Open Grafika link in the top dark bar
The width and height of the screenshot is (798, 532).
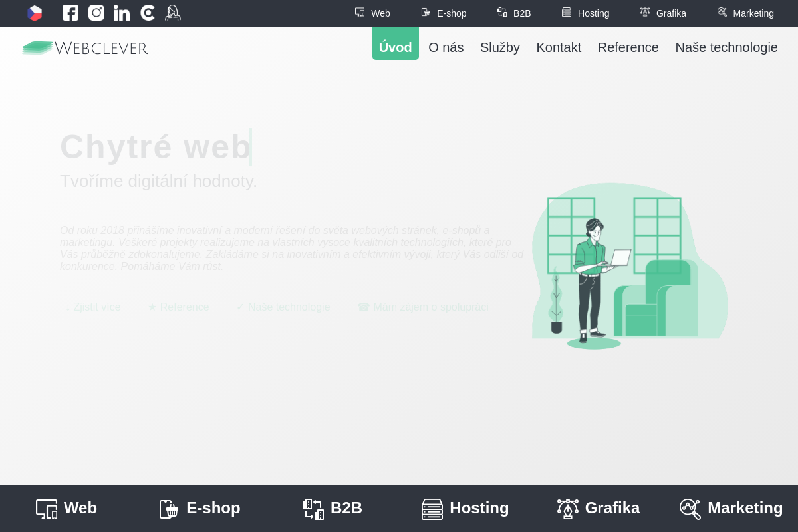coord(663,13)
